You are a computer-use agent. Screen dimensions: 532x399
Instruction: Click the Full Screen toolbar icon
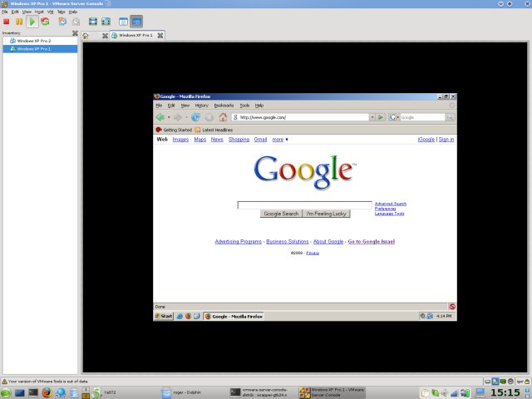(x=93, y=22)
